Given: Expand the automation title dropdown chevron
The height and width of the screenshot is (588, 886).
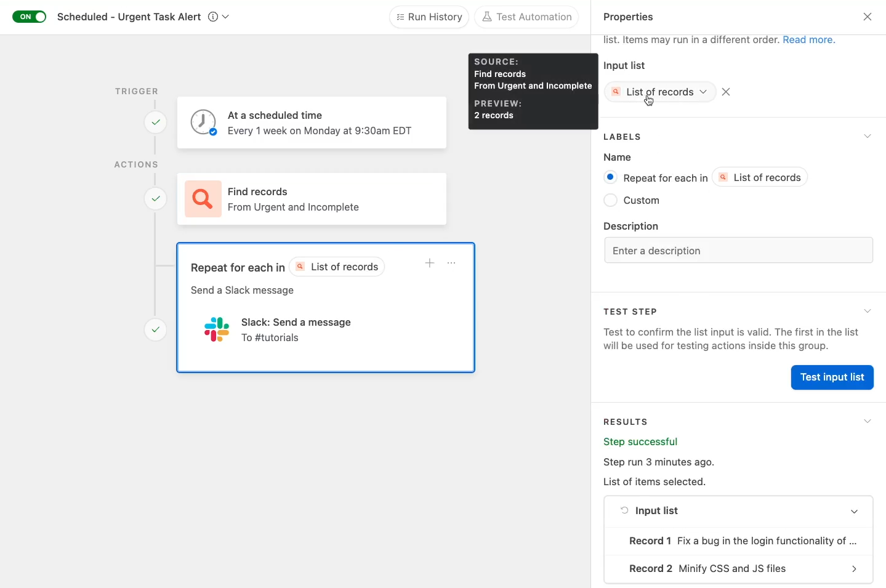Looking at the screenshot, I should [225, 17].
